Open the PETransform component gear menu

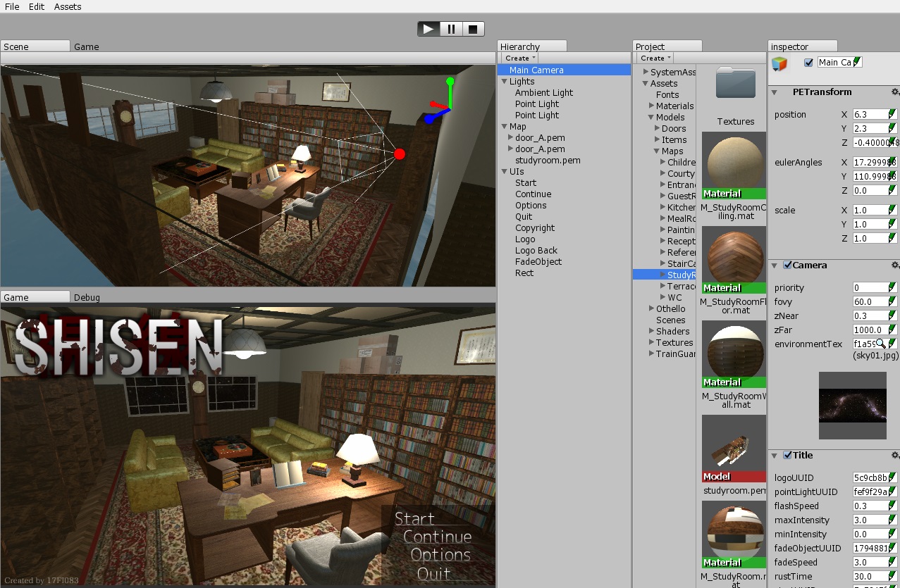point(894,92)
